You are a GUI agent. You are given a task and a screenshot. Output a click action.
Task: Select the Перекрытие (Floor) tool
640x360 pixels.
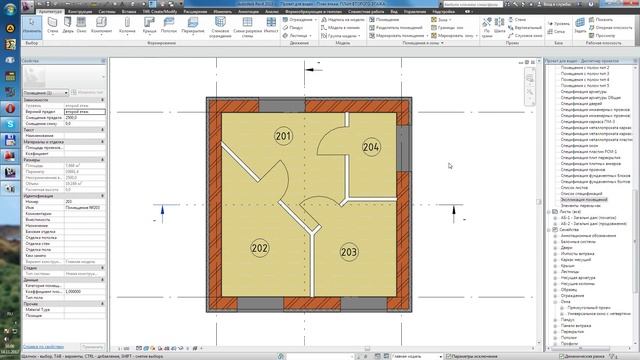pos(193,26)
